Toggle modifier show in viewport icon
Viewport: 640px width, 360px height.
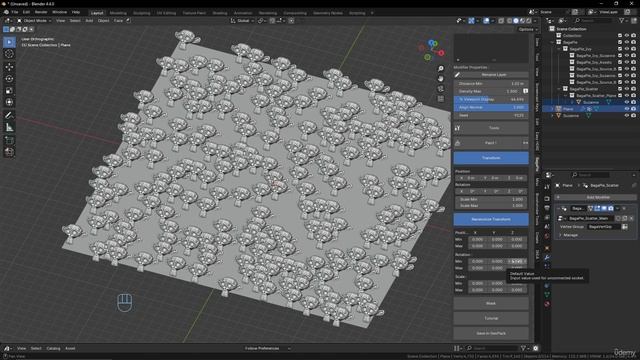coord(604,209)
